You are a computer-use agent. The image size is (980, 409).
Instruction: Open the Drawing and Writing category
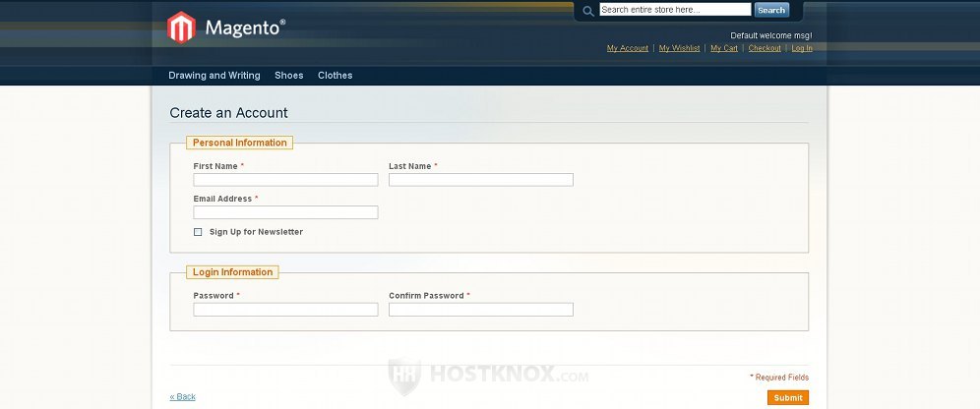point(214,75)
